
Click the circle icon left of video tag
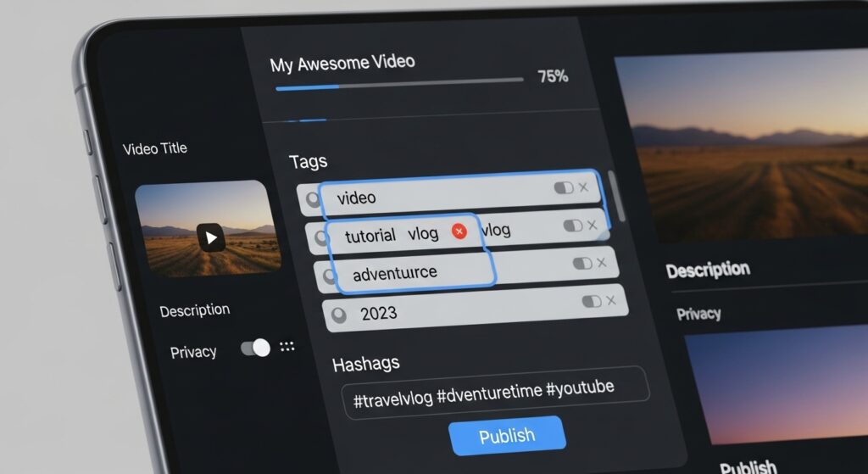tap(313, 199)
